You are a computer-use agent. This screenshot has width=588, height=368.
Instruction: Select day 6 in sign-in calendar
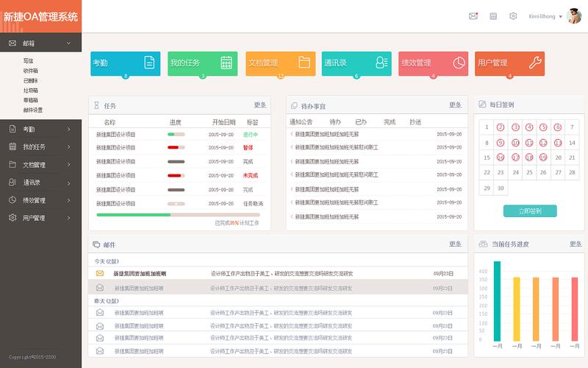tap(558, 127)
